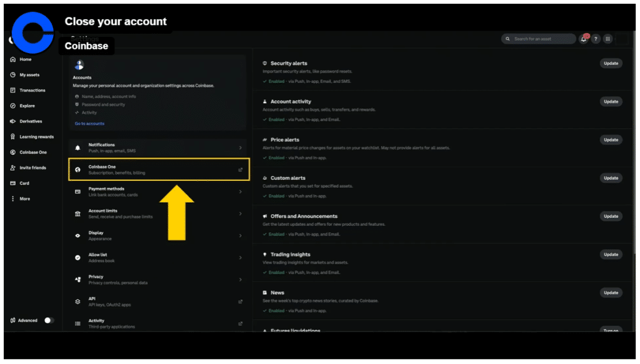The height and width of the screenshot is (364, 640).
Task: Follow the Go to accounts link
Action: click(x=89, y=124)
